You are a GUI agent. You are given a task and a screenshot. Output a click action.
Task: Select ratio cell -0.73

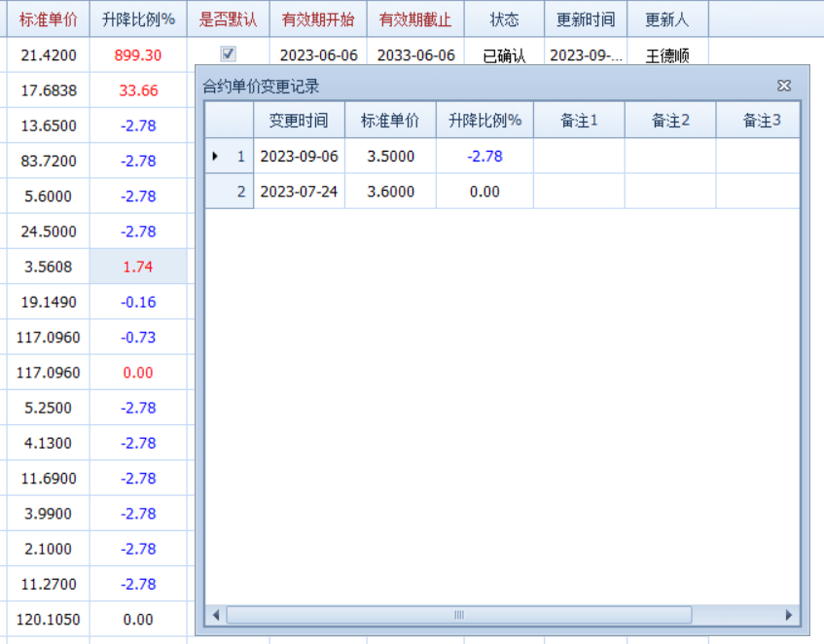[x=138, y=337]
